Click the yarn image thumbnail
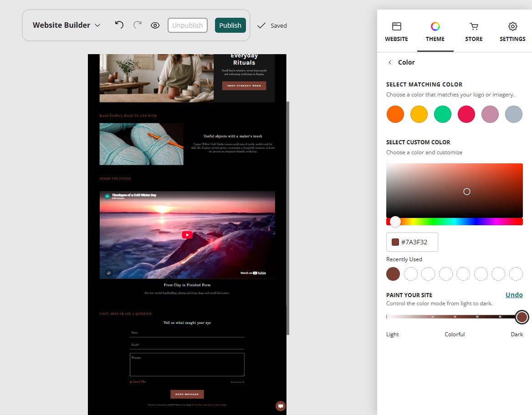Screen dimensions: 532x415 [x=142, y=144]
